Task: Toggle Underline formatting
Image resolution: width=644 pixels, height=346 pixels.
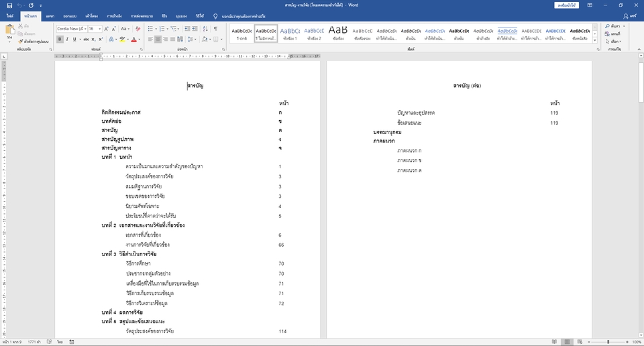Action: pos(74,40)
